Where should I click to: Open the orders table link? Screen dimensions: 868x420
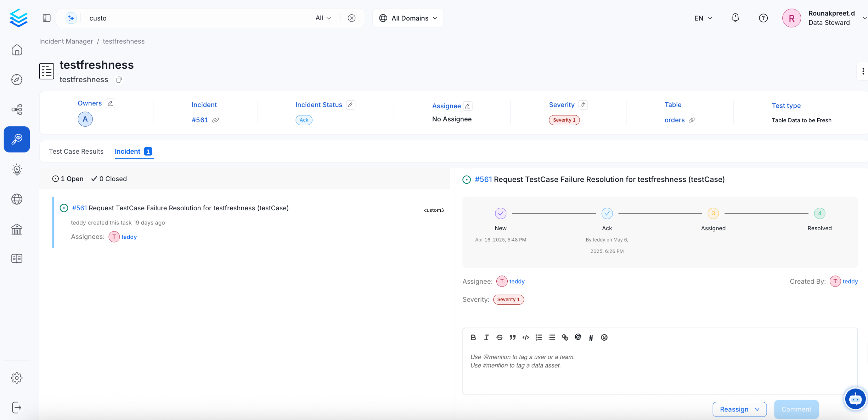click(x=674, y=120)
